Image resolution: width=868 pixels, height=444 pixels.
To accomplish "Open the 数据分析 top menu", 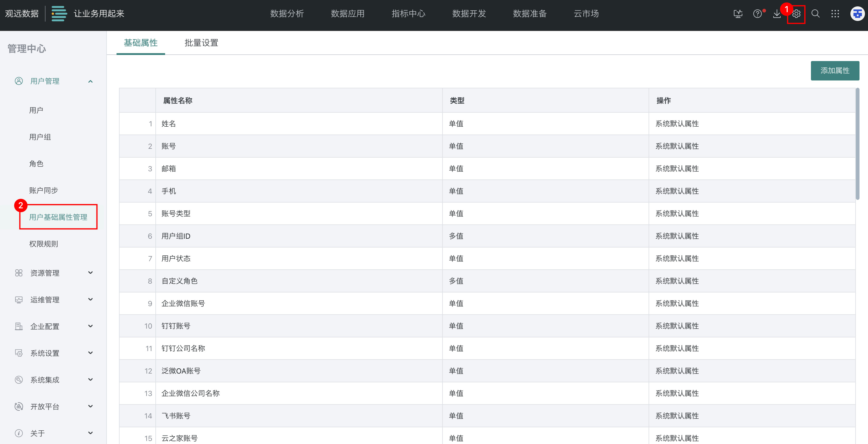I will tap(287, 14).
